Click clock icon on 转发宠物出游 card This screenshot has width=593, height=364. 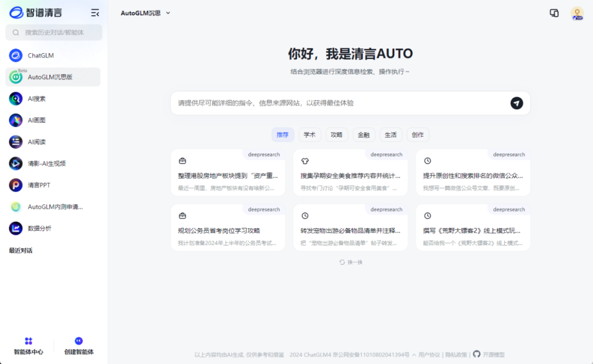(x=305, y=216)
